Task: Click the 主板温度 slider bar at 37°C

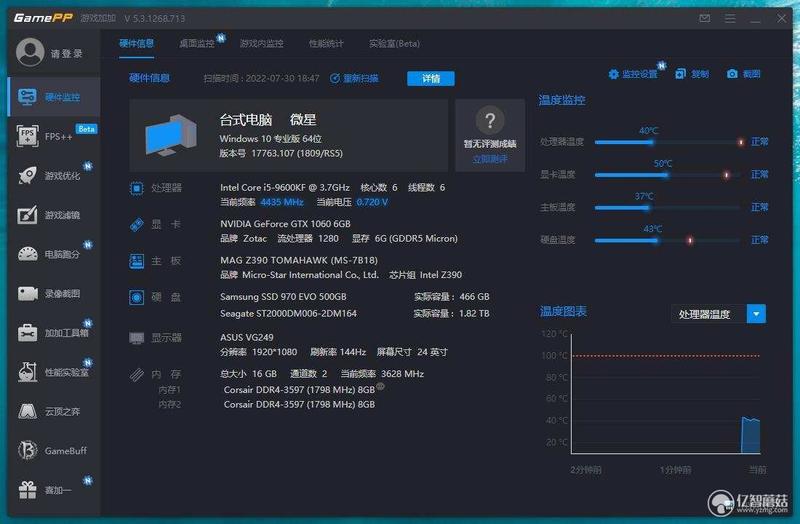Action: coord(668,207)
